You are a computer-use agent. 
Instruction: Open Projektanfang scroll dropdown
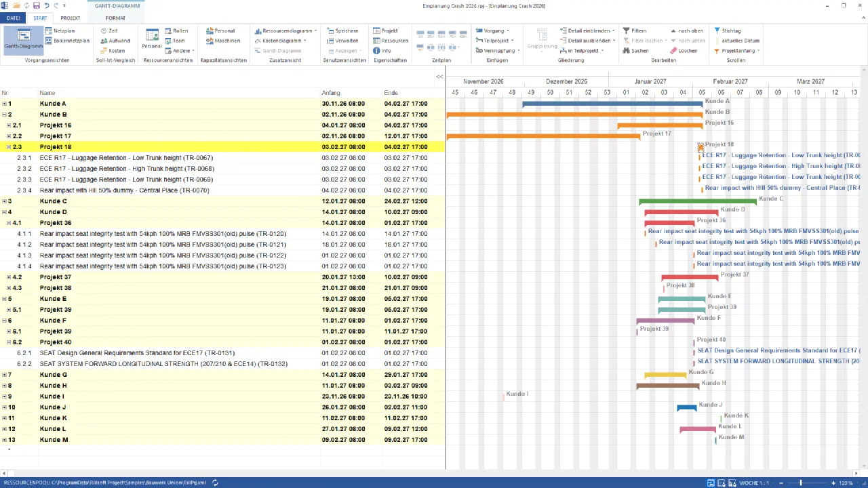(x=736, y=51)
